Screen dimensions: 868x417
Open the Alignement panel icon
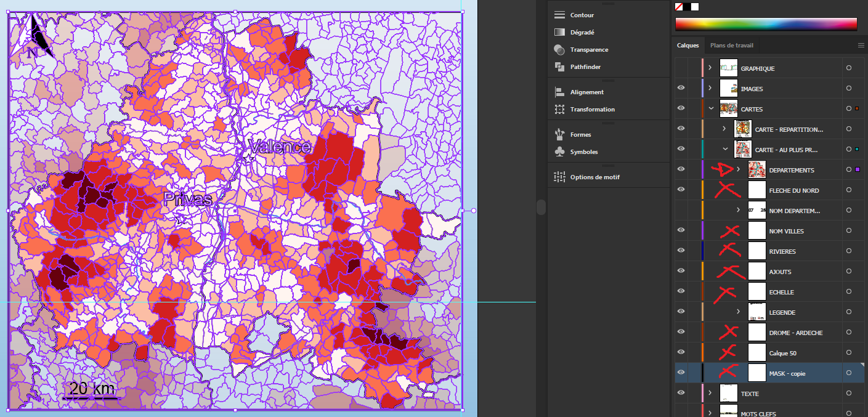pos(559,92)
